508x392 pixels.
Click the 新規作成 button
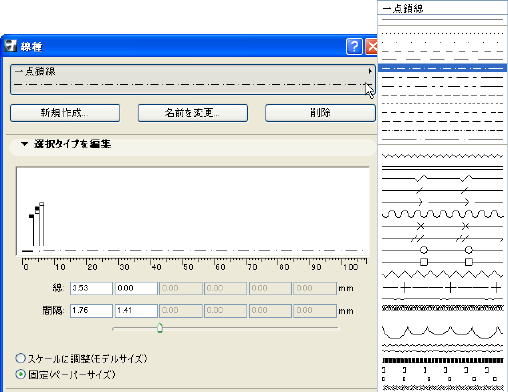click(65, 113)
